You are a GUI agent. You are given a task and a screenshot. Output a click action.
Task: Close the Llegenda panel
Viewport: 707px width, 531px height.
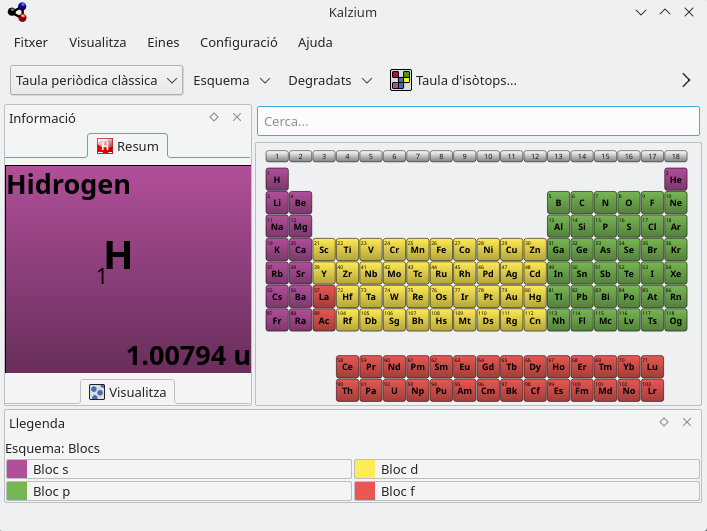pyautogui.click(x=687, y=422)
